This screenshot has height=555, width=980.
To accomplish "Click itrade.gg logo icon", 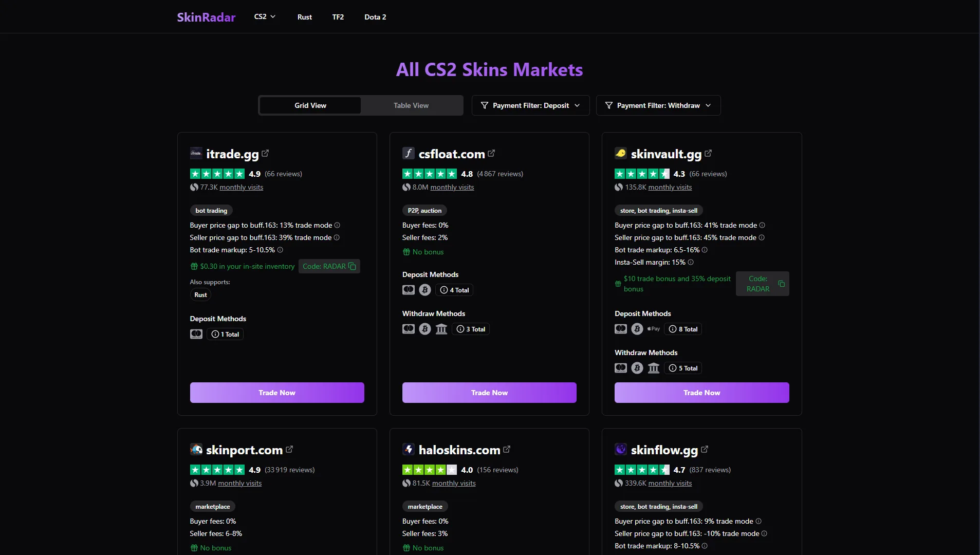I will pyautogui.click(x=196, y=153).
